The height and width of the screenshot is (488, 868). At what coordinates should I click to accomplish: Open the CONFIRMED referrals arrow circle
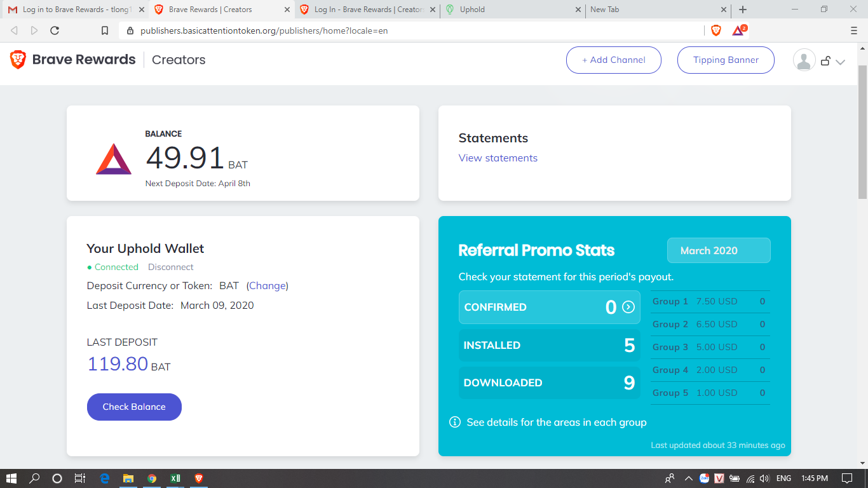(628, 307)
